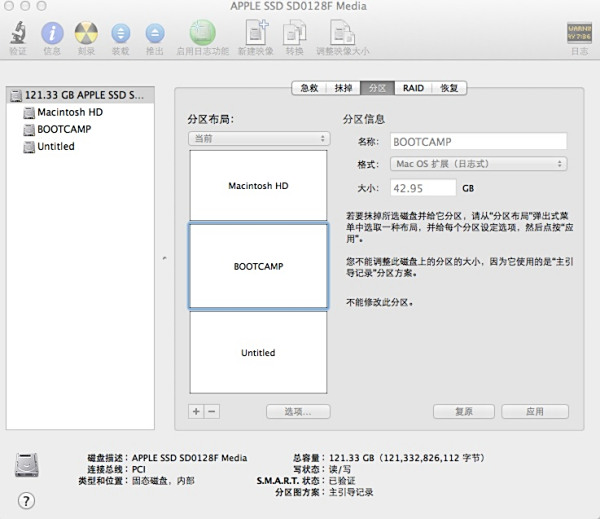Open the Log (日志) icon
600x519 pixels.
pyautogui.click(x=579, y=33)
